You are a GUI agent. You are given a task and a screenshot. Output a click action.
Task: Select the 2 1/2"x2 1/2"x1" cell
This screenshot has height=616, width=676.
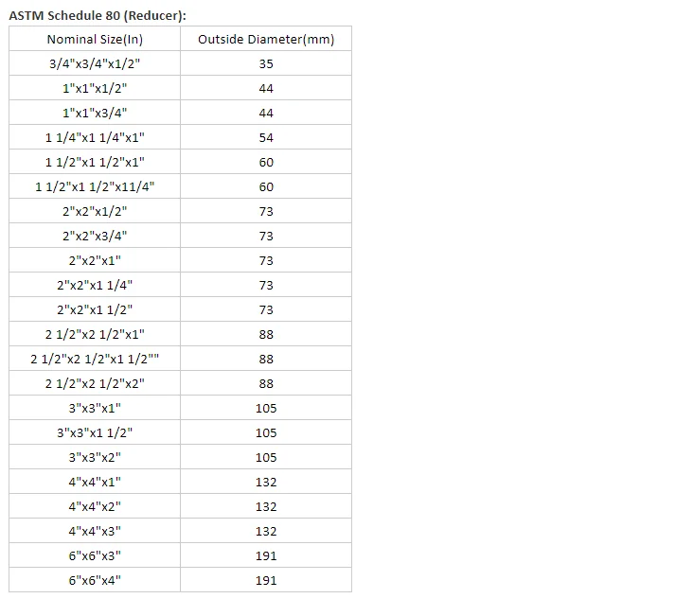[95, 334]
